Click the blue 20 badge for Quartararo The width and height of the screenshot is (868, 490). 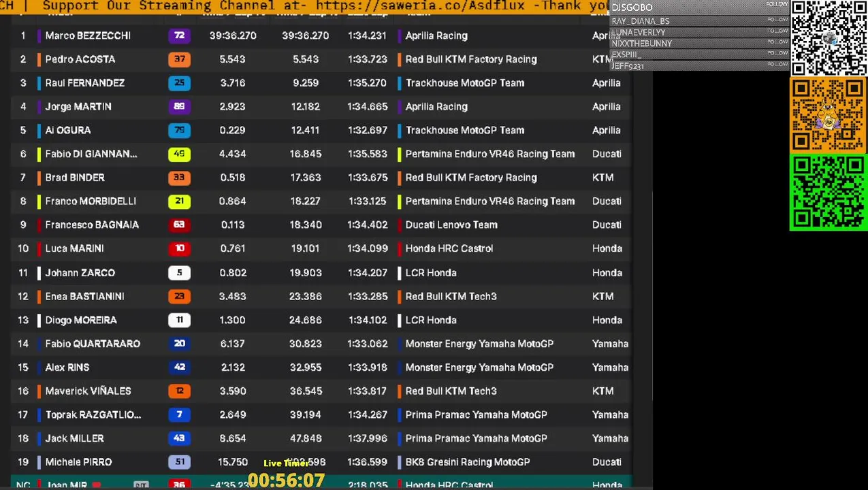[180, 344]
